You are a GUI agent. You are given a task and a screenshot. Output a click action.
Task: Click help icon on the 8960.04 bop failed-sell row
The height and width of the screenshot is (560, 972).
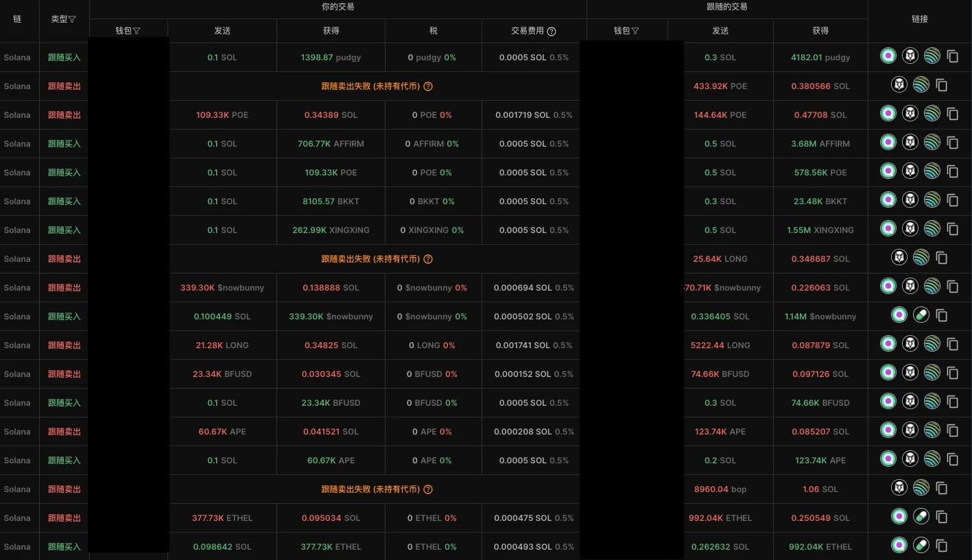click(x=428, y=489)
